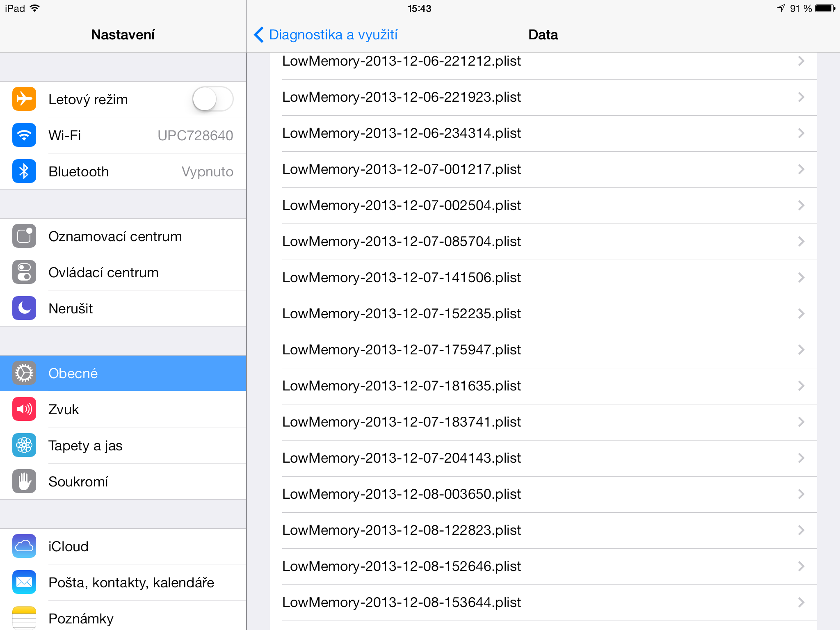Select Obecné in the sidebar
Screen dimensions: 840x630
123,373
